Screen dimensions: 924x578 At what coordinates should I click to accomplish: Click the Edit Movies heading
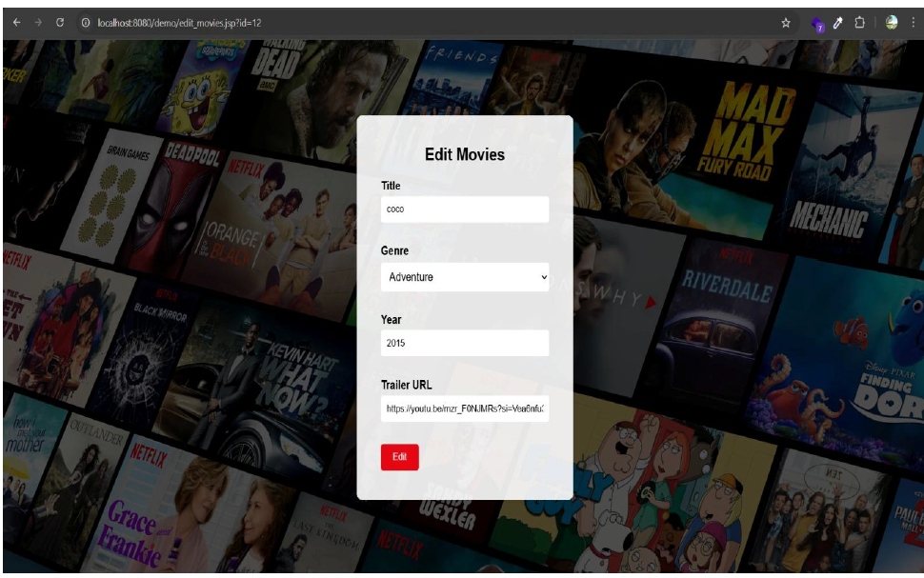[464, 154]
